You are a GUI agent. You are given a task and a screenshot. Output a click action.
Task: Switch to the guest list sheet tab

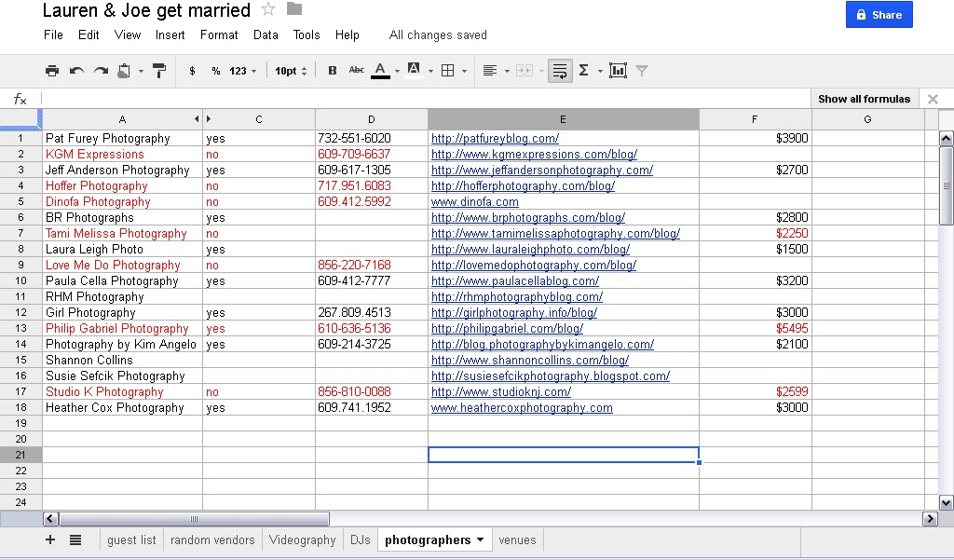pos(131,540)
